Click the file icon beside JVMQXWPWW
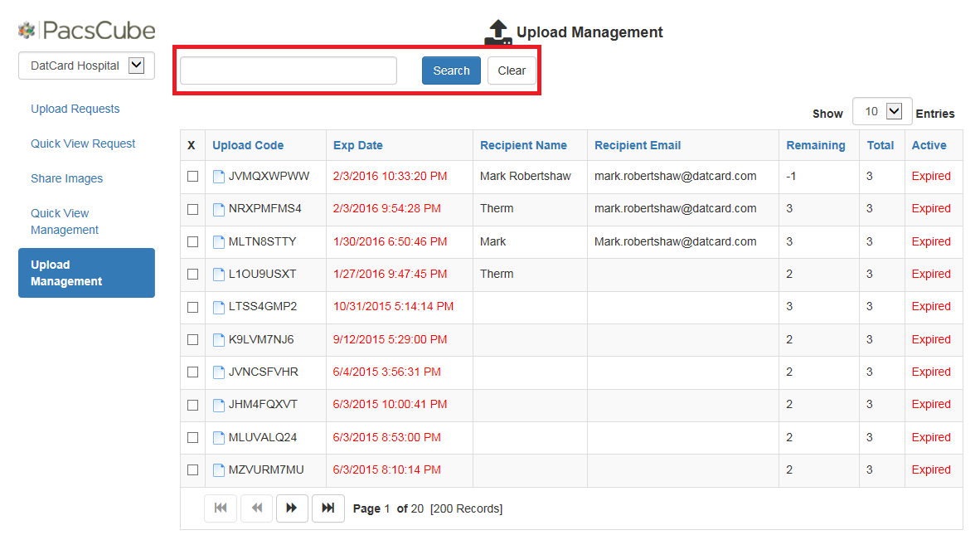Screen dimensions: 980x535 219,177
